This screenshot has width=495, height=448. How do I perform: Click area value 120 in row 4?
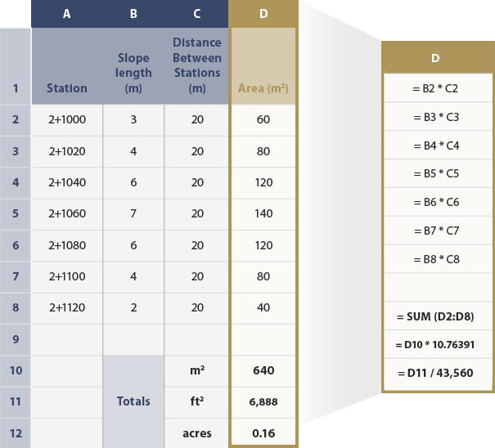(263, 182)
